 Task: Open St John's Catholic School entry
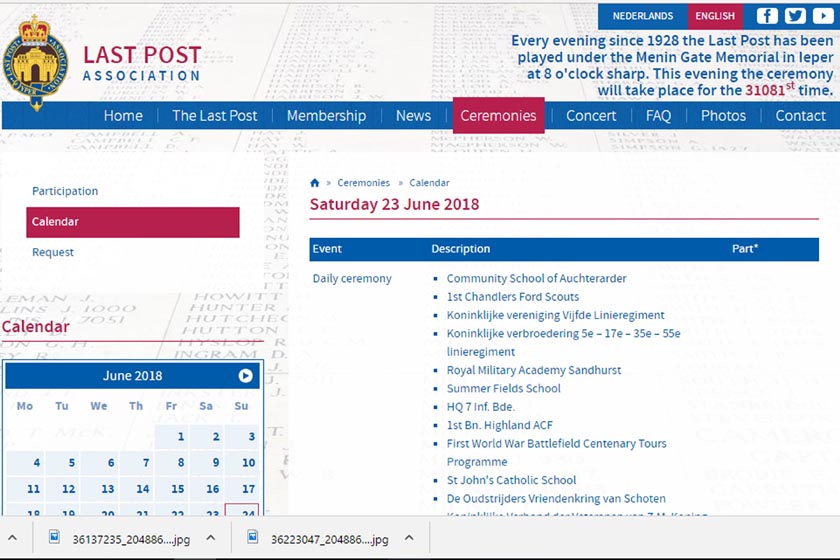click(x=512, y=480)
